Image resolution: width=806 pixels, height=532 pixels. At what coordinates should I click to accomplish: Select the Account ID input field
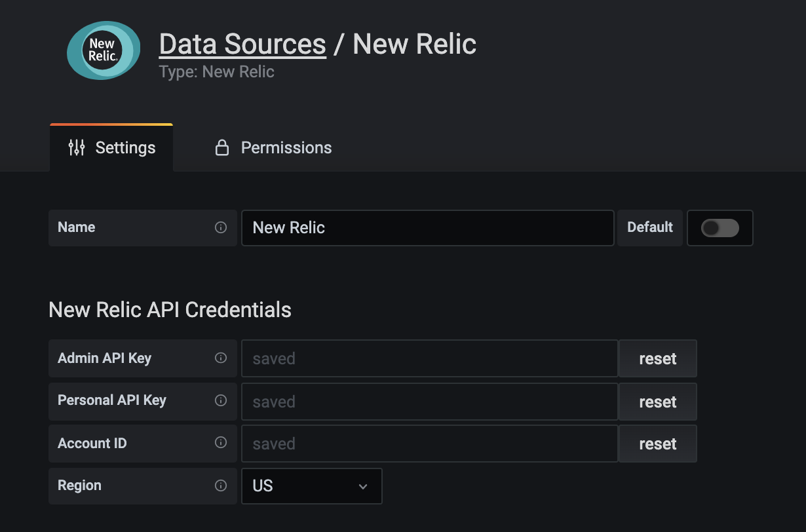click(429, 444)
